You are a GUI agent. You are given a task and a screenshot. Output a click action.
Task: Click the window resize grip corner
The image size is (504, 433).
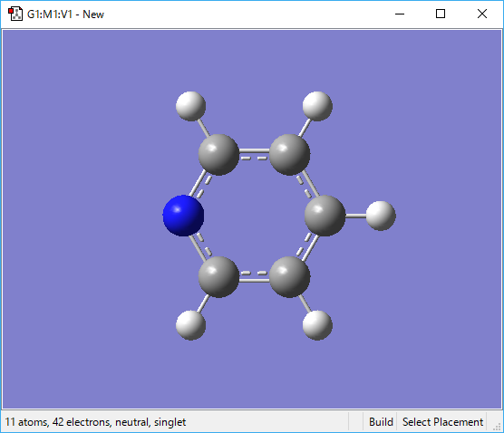(x=497, y=426)
